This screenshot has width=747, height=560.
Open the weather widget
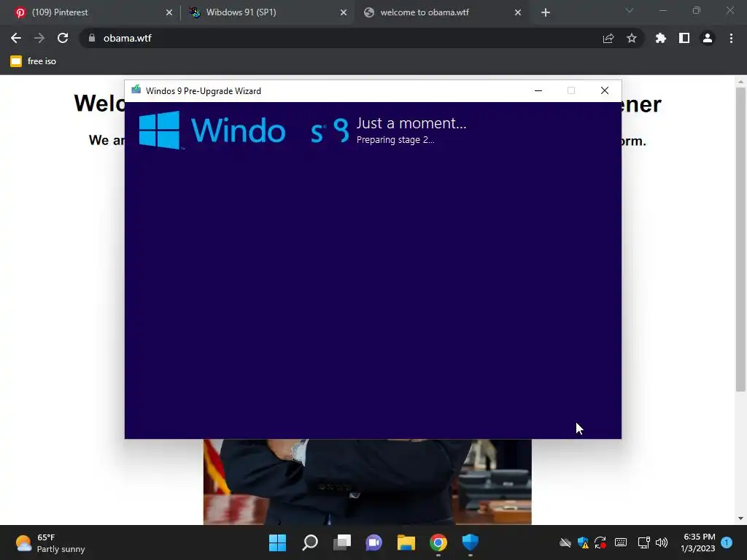click(50, 542)
